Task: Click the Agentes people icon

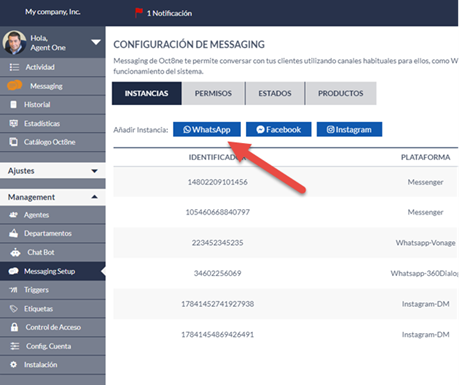Action: tap(14, 215)
